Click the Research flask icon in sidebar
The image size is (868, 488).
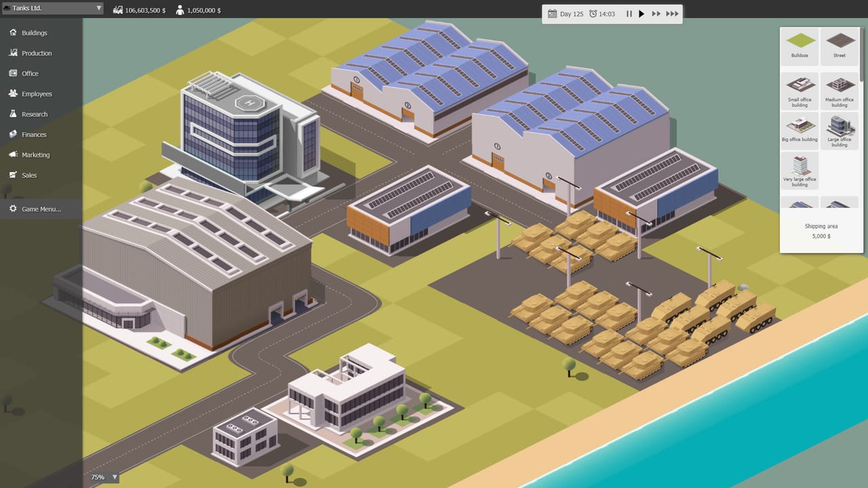pos(12,114)
